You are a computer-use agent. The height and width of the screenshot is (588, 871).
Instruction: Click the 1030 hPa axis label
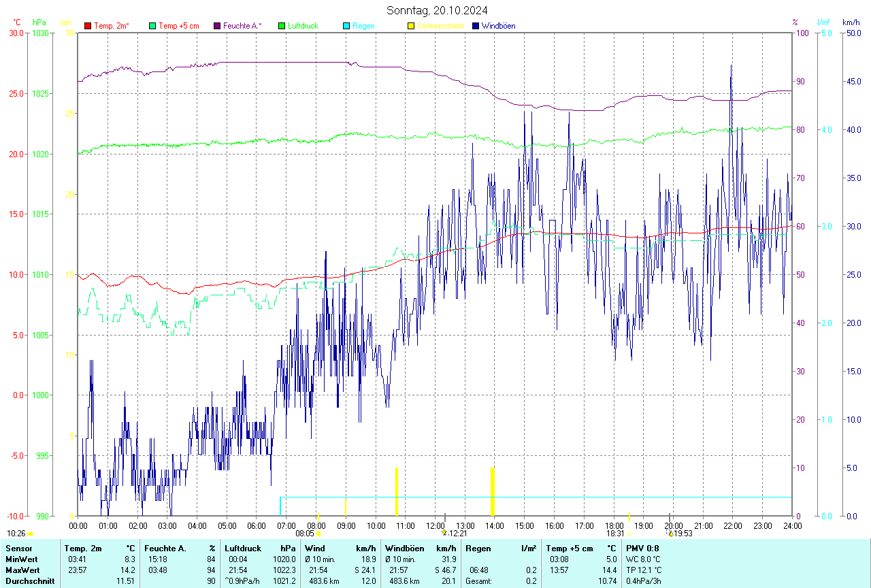pos(40,33)
